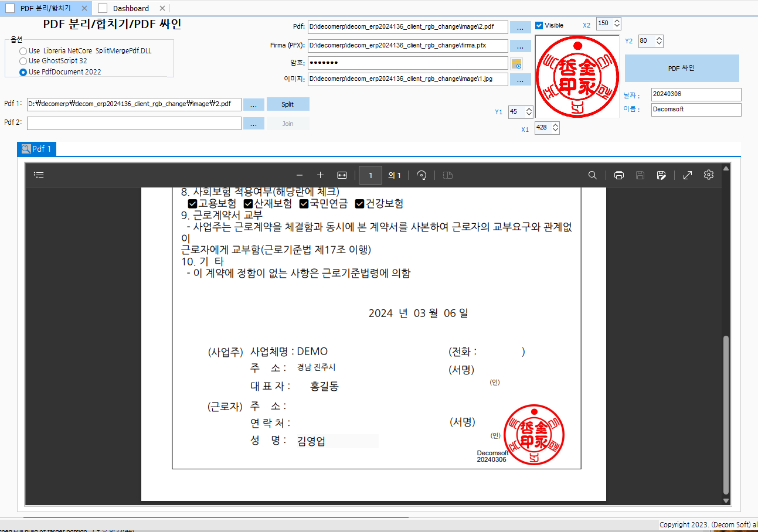
Task: Click the greyed-out save icon
Action: pyautogui.click(x=640, y=175)
